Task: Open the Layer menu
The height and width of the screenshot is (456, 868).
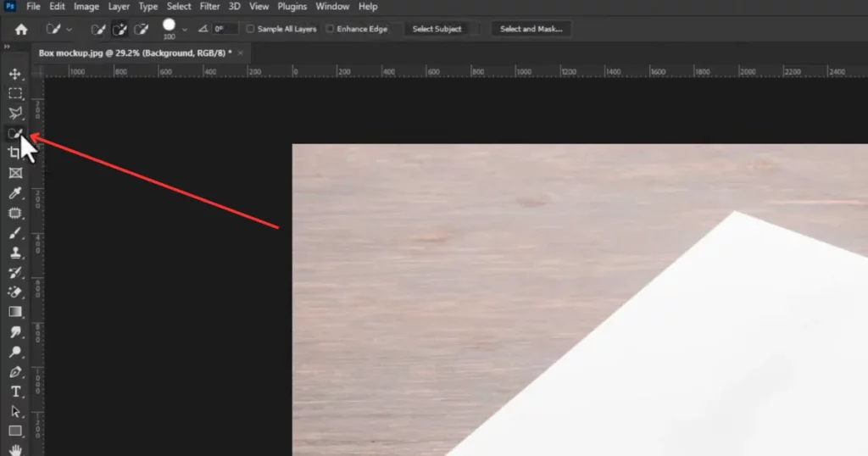Action: [119, 7]
